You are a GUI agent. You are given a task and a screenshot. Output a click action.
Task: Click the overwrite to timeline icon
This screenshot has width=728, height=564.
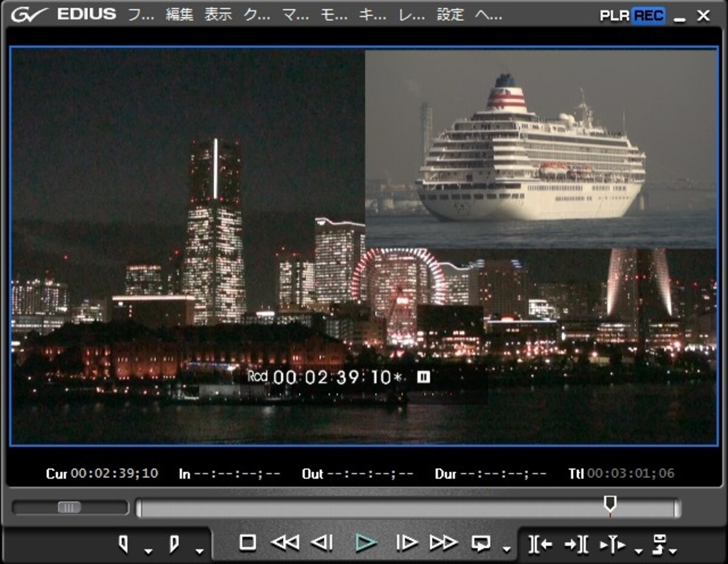point(576,544)
